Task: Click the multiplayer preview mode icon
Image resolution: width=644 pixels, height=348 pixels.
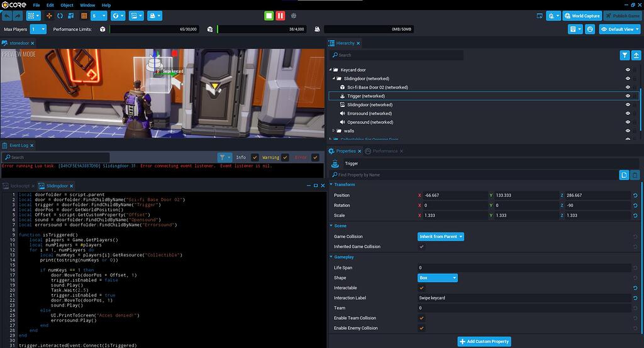Action: pyautogui.click(x=294, y=16)
